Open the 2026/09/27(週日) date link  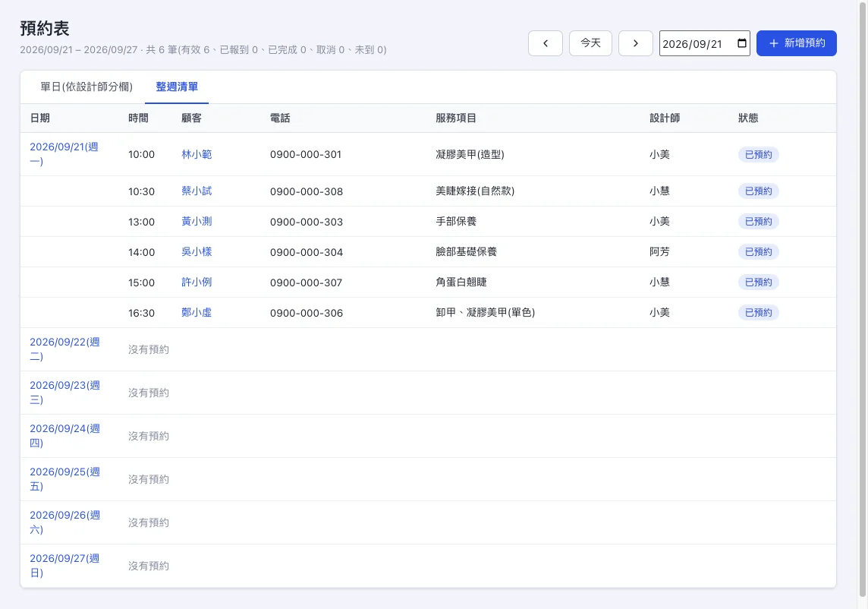(x=64, y=565)
